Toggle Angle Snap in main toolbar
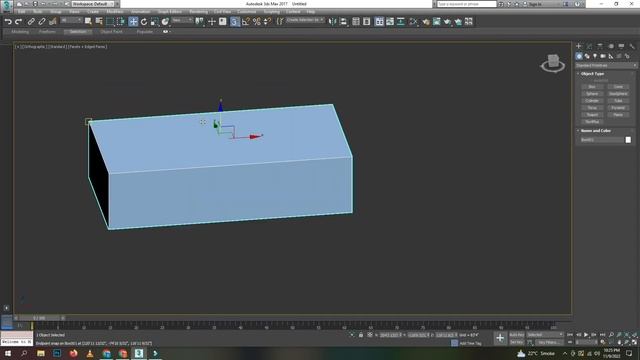Image resolution: width=640 pixels, height=360 pixels. click(x=246, y=22)
